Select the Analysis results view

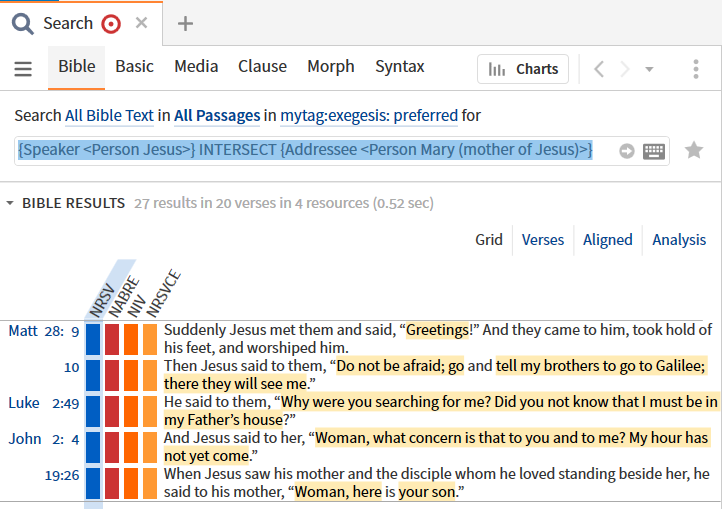click(x=679, y=240)
